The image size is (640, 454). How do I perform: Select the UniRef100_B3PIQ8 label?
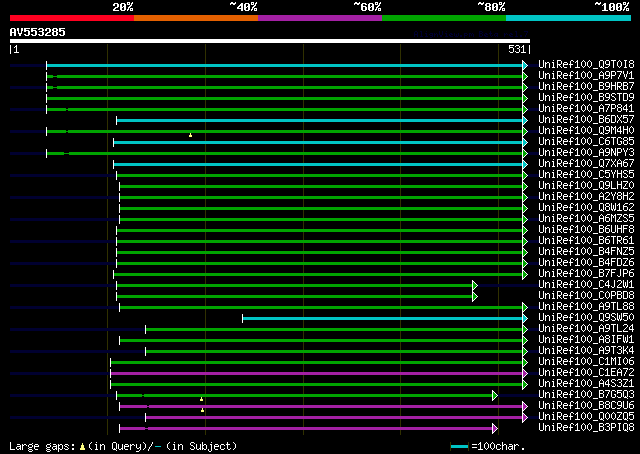tap(586, 428)
